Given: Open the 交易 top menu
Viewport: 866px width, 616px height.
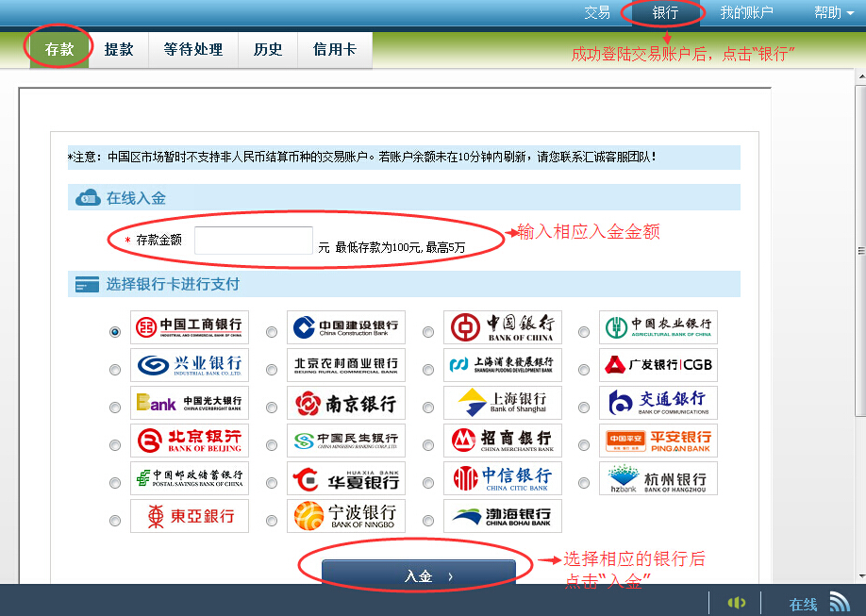Looking at the screenshot, I should coord(597,12).
